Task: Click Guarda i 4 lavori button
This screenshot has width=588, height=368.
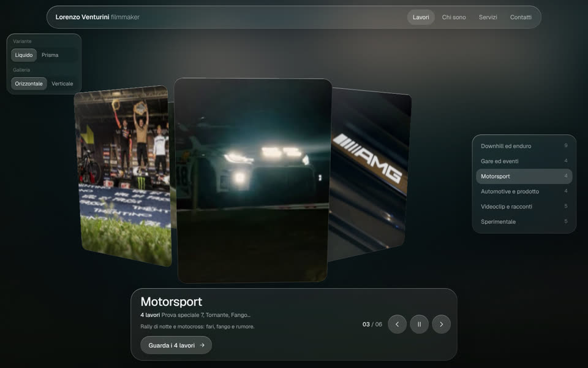Action: click(x=176, y=345)
